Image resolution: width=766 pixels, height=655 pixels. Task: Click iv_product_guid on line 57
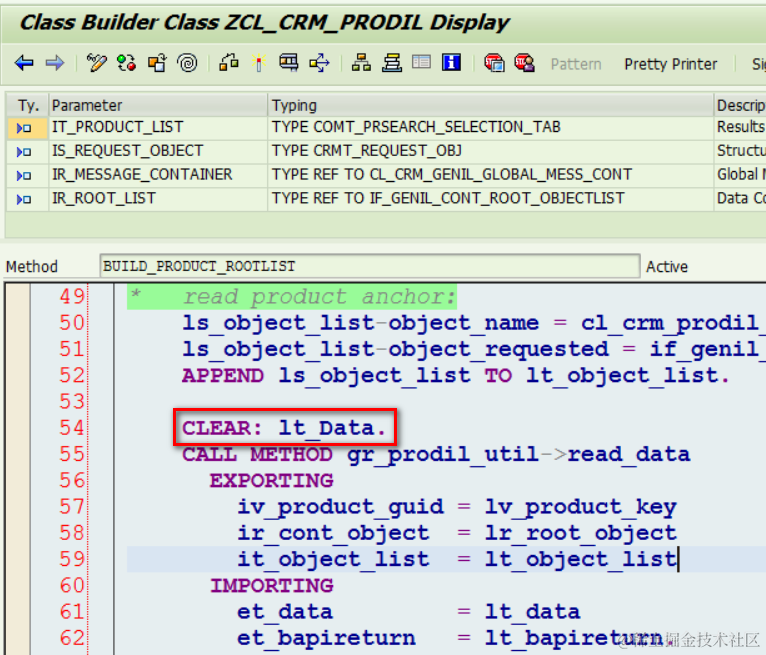point(340,507)
